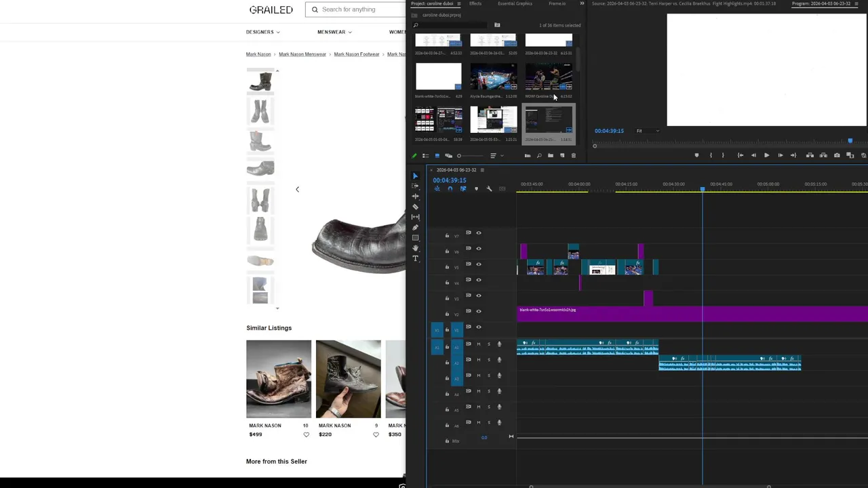
Task: Click the Program monitor scrub bar playhead
Action: 850,141
